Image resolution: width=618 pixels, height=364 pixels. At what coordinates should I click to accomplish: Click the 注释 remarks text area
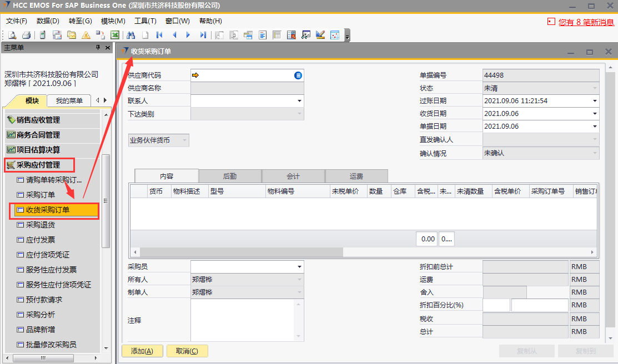(247, 320)
